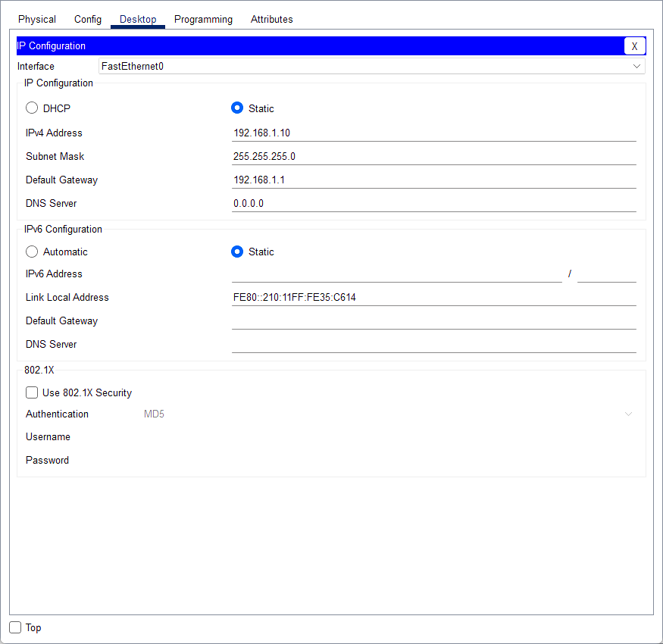Click the IPv4 Address field
Image resolution: width=663 pixels, height=644 pixels.
pyautogui.click(x=433, y=133)
